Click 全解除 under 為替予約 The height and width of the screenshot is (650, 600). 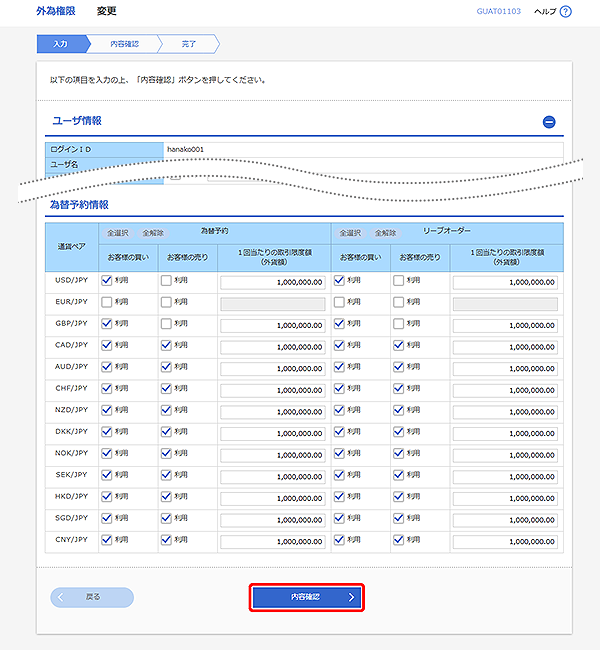tap(153, 233)
